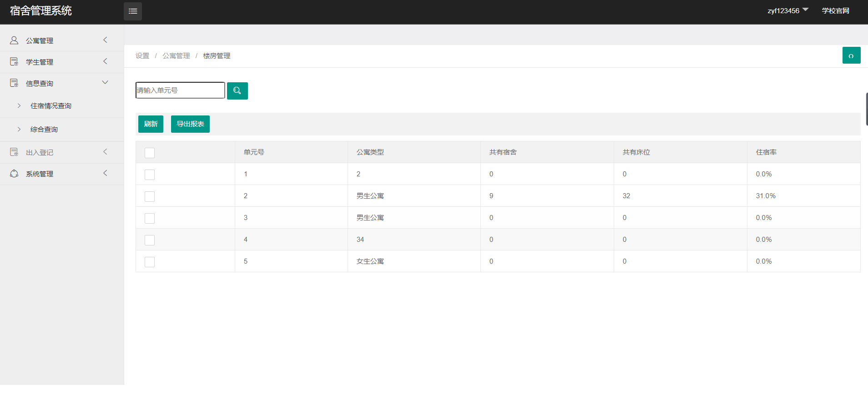Click the 共有宿舍 column header

[503, 152]
